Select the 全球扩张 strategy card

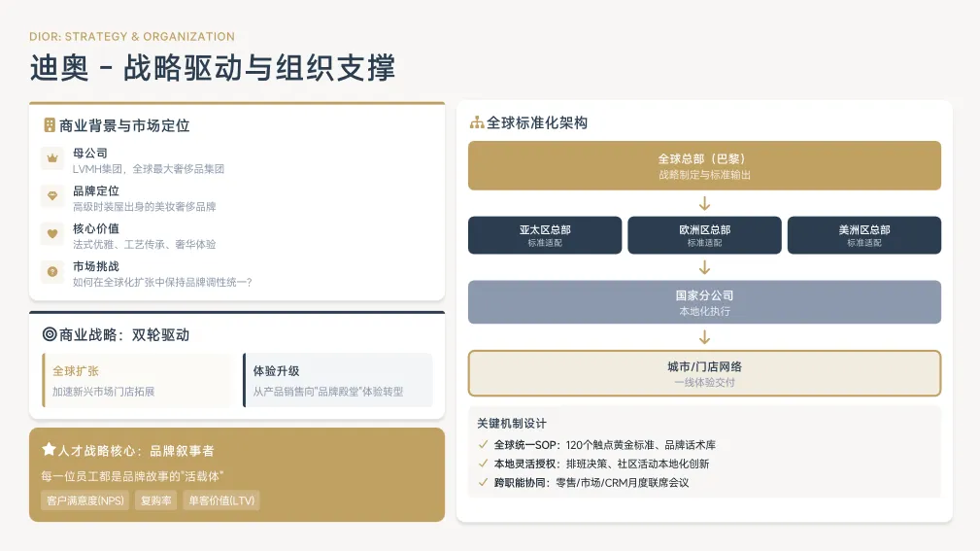click(x=136, y=380)
